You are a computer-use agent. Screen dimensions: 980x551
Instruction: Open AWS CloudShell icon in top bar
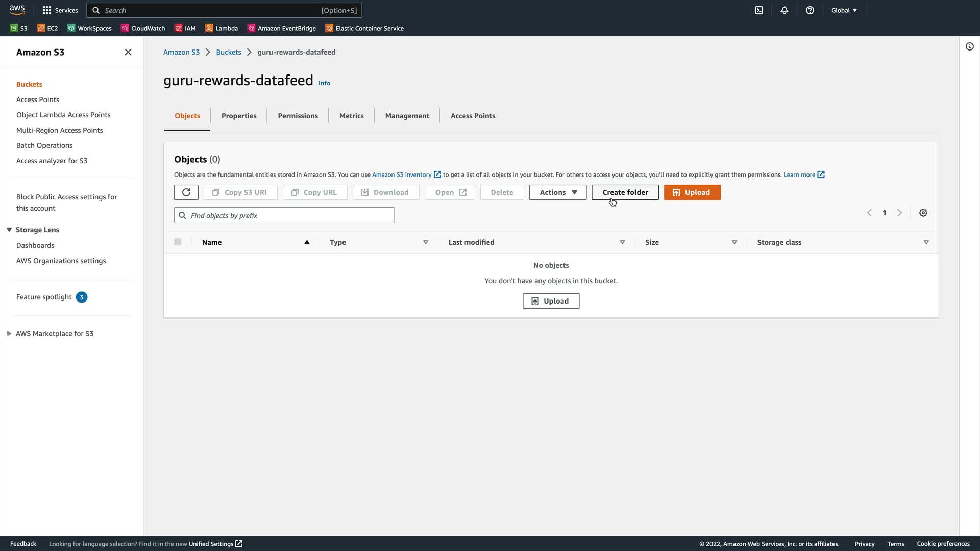759,10
